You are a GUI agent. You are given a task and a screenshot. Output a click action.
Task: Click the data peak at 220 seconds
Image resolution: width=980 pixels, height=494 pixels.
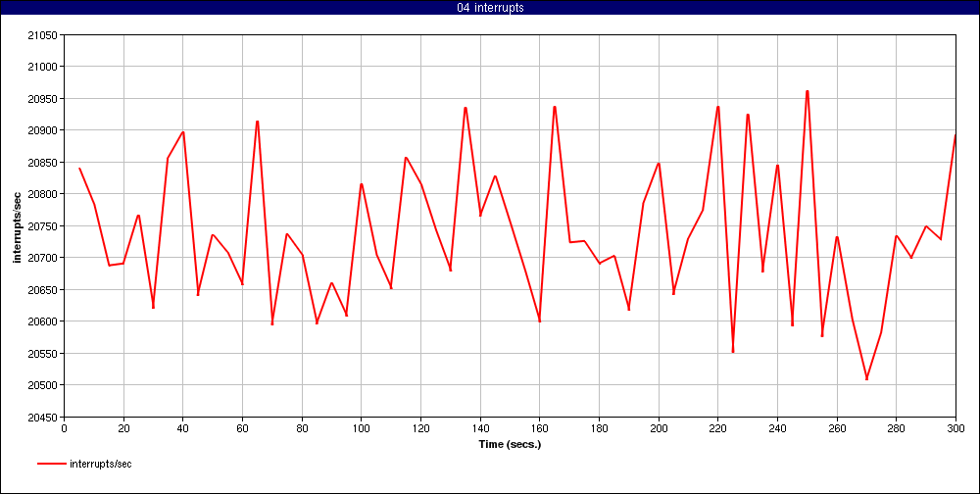click(x=718, y=107)
